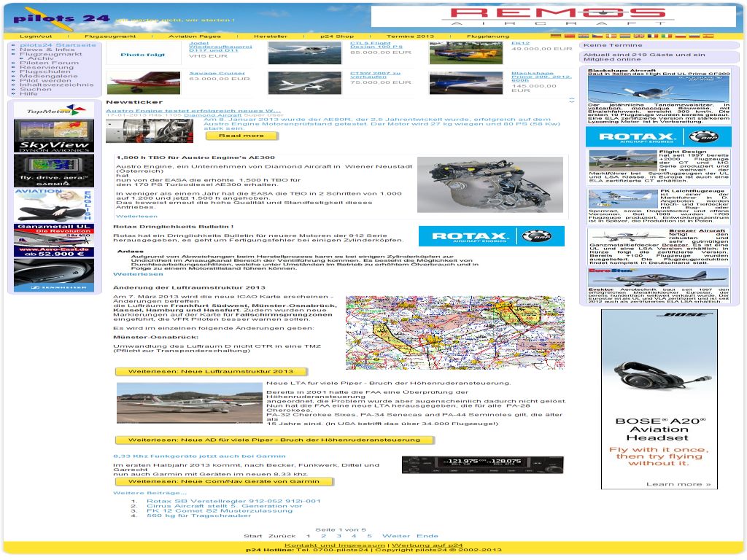
Task: Switch language via the Czech flag
Action: point(597,36)
